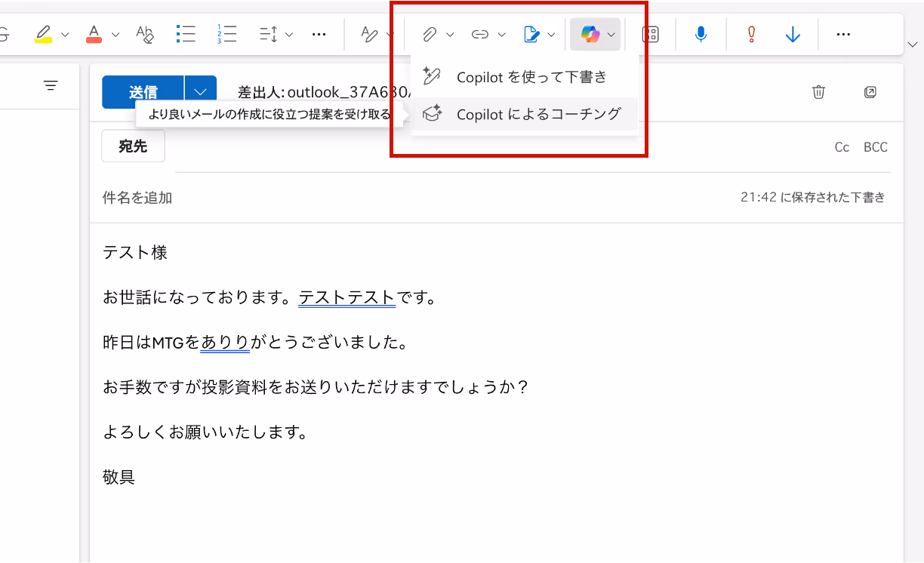Start dictation with the microphone icon

(701, 34)
